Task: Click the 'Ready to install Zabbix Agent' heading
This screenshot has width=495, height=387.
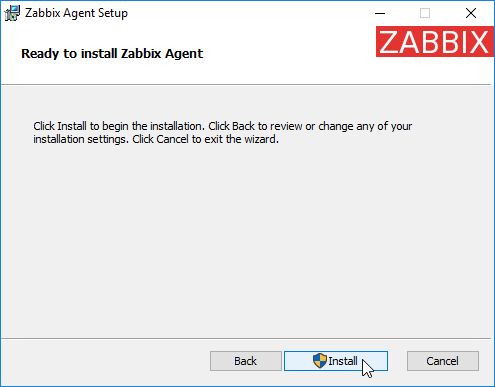Action: point(112,54)
